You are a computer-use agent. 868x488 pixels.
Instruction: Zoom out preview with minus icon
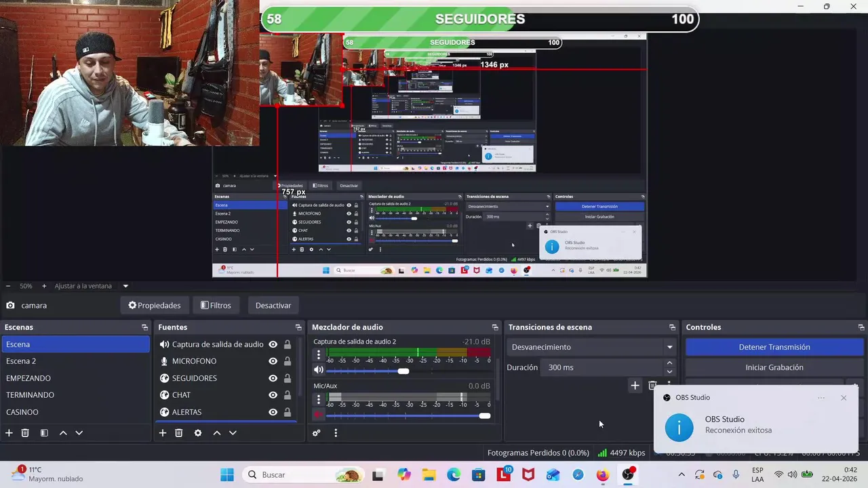click(8, 286)
